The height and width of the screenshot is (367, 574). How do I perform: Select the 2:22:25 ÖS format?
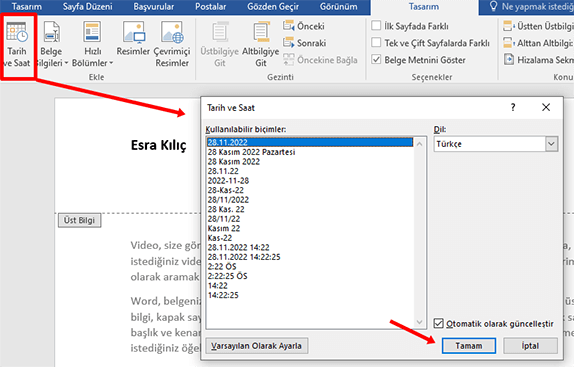310,276
